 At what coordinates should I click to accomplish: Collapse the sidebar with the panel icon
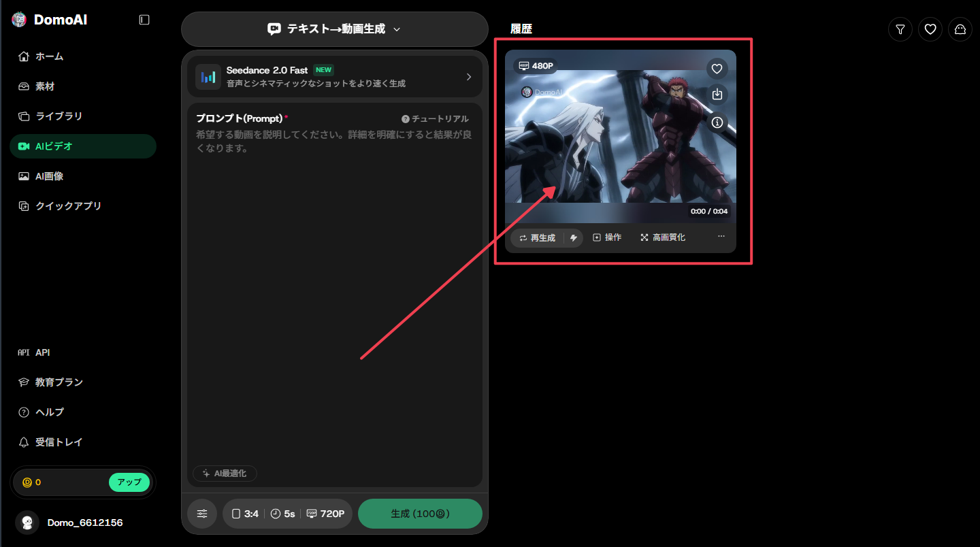click(144, 20)
